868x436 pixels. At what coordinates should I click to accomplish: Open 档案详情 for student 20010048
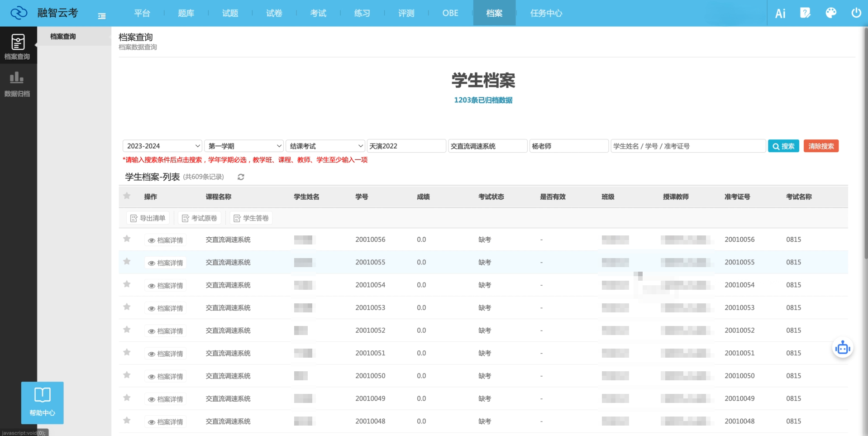point(166,422)
